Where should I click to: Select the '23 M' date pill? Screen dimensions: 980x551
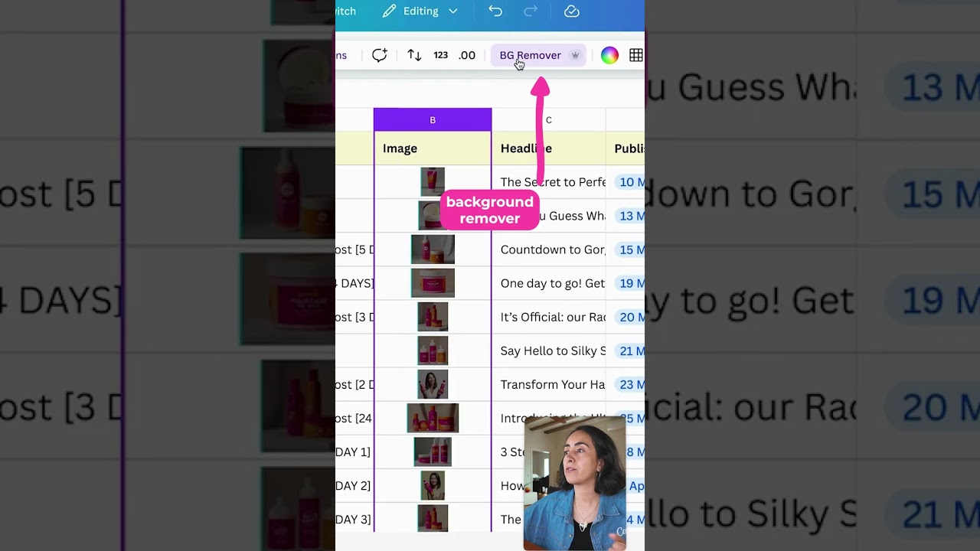(629, 384)
